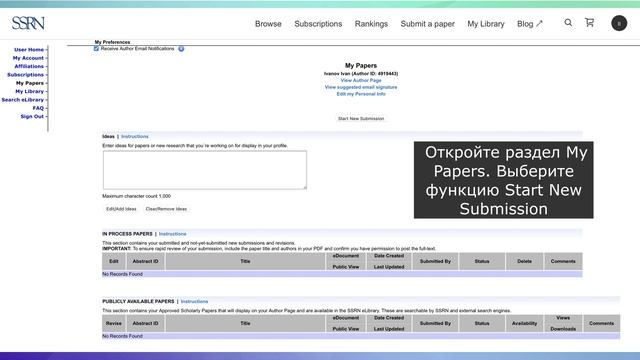Click the info icon beside Email Notifications
The height and width of the screenshot is (360, 640).
[181, 49]
